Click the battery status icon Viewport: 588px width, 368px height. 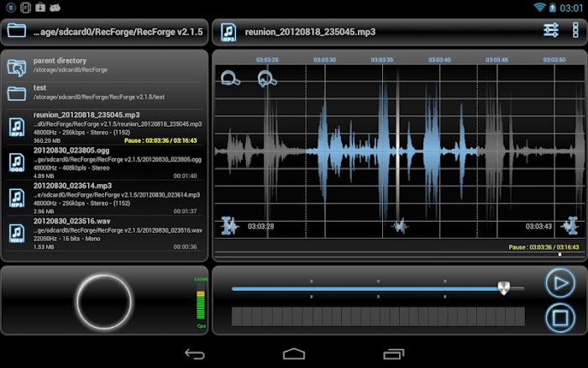click(553, 7)
